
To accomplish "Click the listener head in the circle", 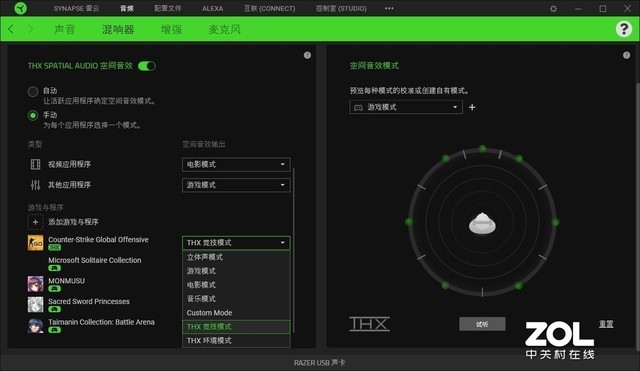I will click(482, 223).
